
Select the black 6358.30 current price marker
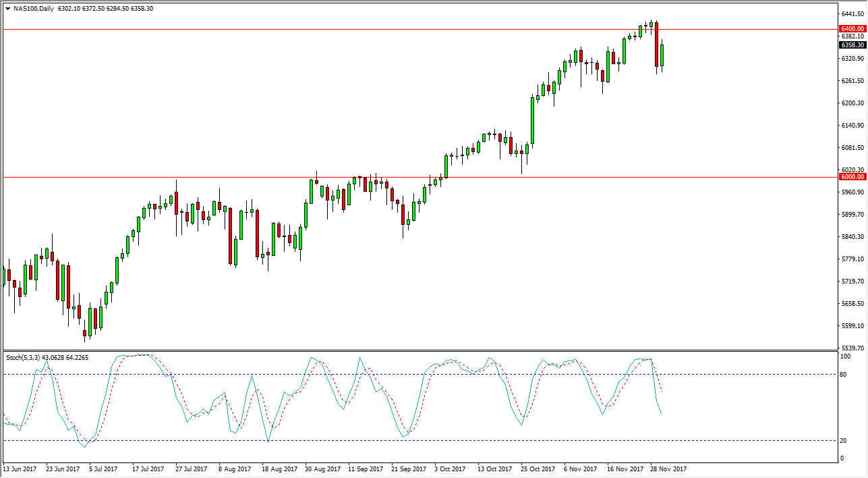(x=850, y=45)
